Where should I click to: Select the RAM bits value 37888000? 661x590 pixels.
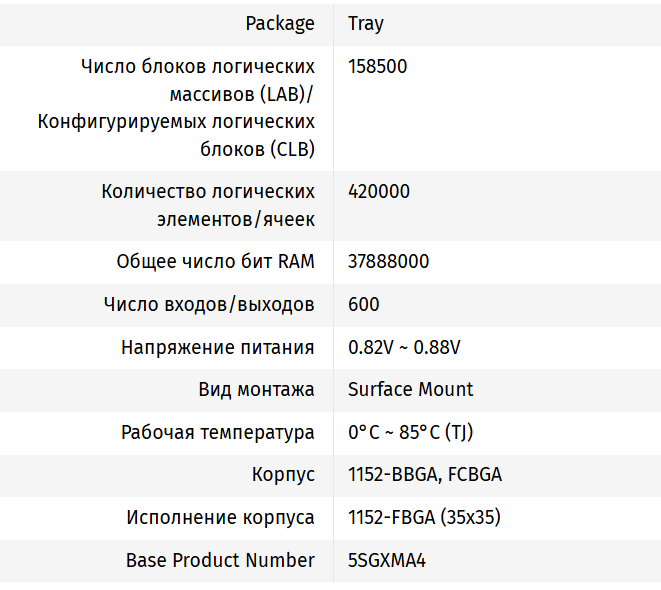coord(389,262)
